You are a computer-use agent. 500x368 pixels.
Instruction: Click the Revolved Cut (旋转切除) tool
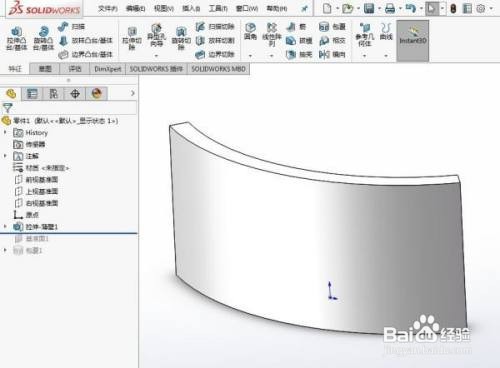(181, 39)
